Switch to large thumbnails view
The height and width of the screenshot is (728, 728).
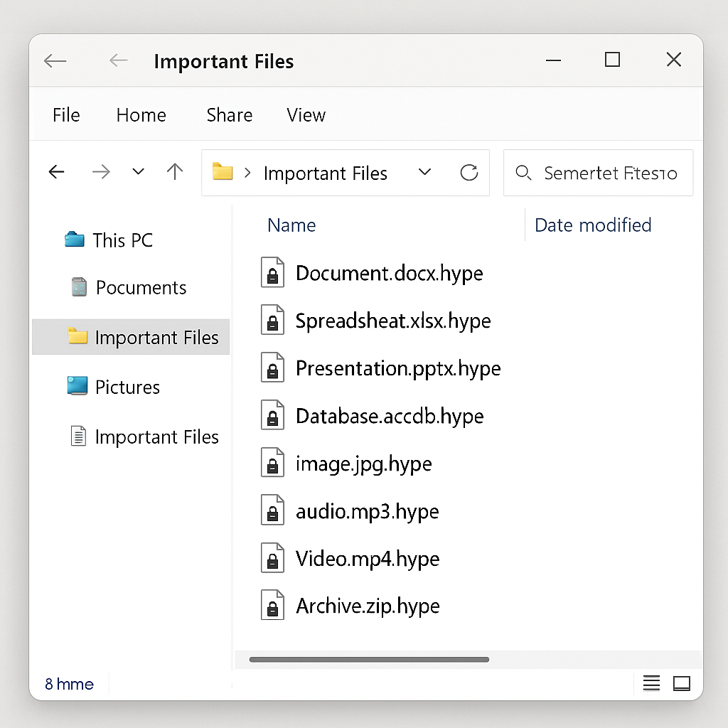(x=682, y=684)
